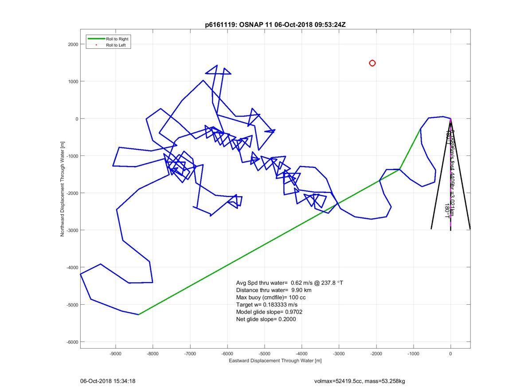Click the Distance thru water 9.90 km text
This screenshot has height=392, width=532.
click(274, 290)
